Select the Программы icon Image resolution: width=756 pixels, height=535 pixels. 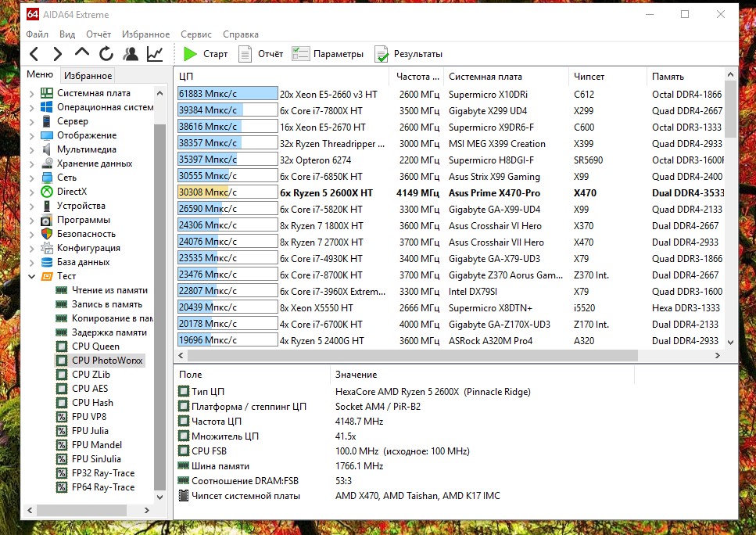47,220
